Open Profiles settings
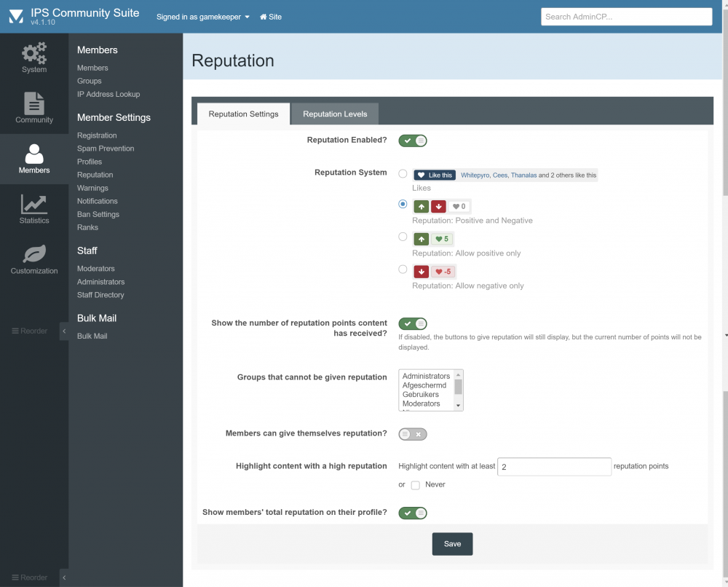728x587 pixels. 89,162
